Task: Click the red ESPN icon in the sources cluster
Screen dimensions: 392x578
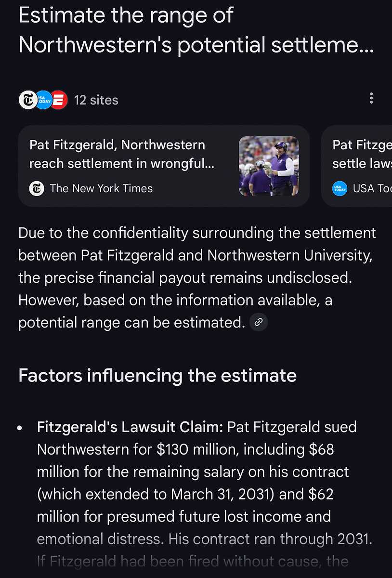Action: coord(59,100)
